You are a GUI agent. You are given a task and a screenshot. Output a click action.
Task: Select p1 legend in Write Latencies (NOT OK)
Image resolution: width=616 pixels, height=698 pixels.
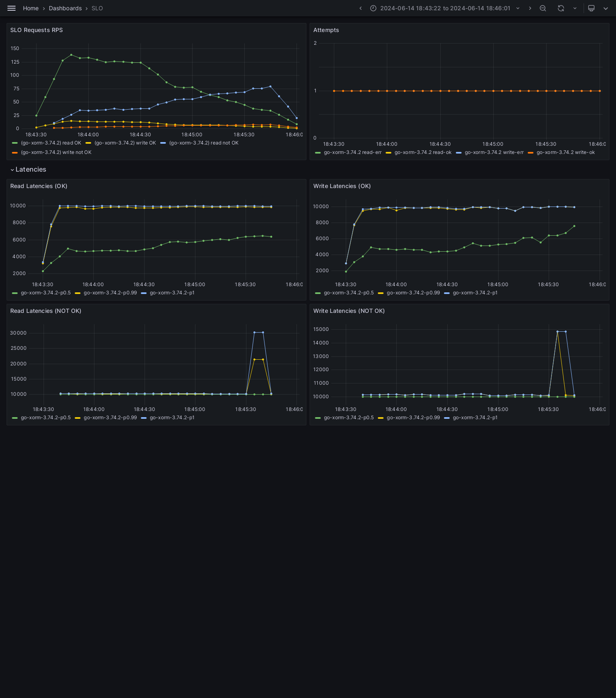pos(475,418)
